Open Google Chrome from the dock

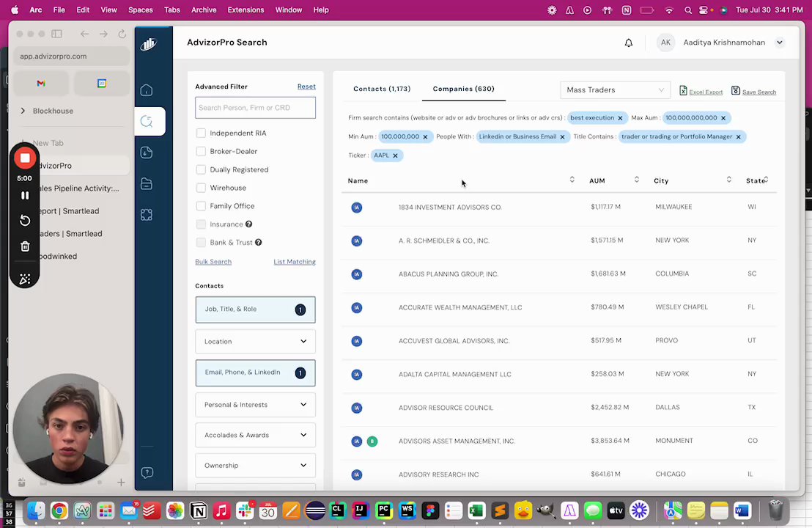click(x=59, y=511)
